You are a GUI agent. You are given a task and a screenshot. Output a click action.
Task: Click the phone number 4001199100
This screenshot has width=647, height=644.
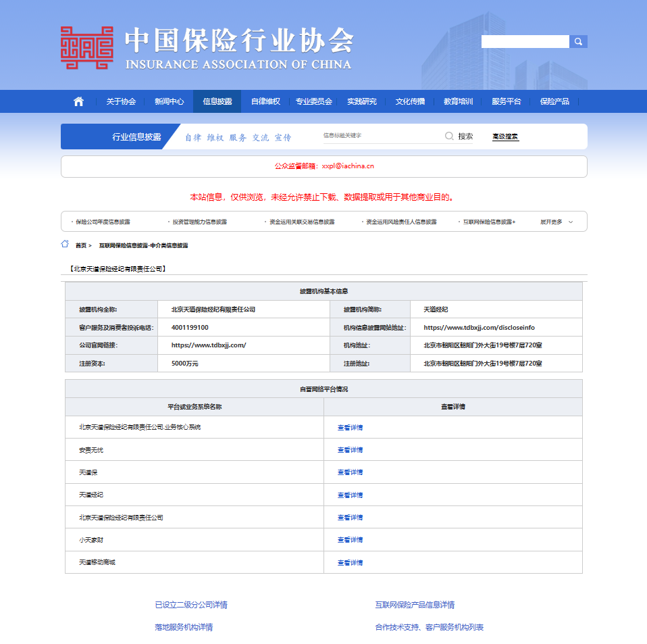pos(190,327)
